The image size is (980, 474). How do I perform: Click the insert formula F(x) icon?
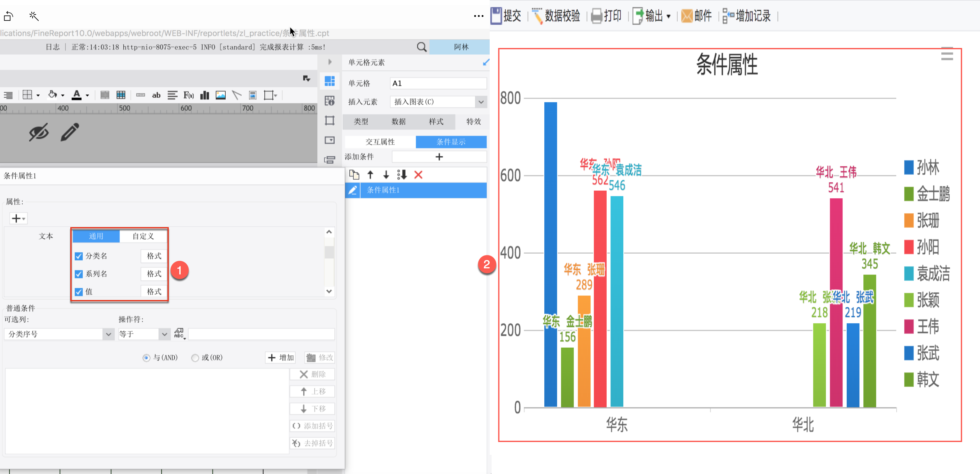pos(189,95)
